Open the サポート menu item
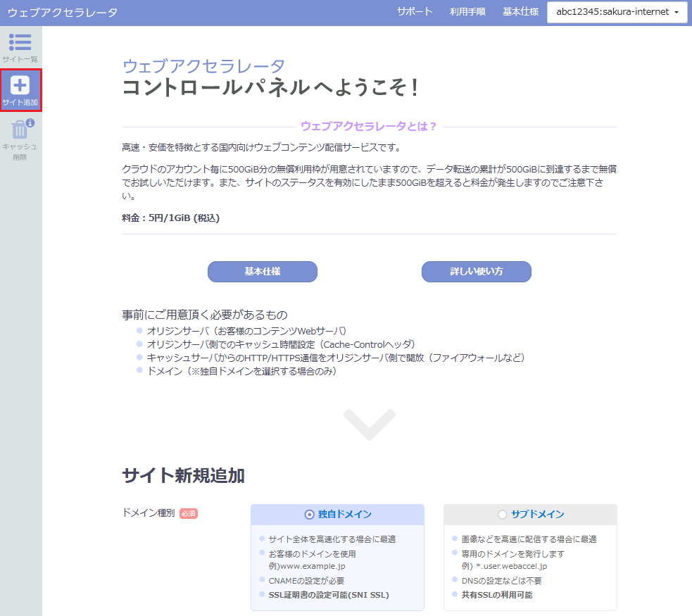Screen dimensions: 692x616 pyautogui.click(x=414, y=11)
